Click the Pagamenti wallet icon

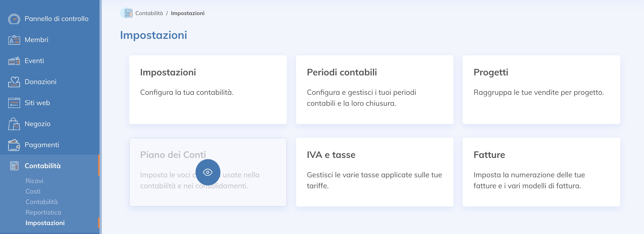14,145
